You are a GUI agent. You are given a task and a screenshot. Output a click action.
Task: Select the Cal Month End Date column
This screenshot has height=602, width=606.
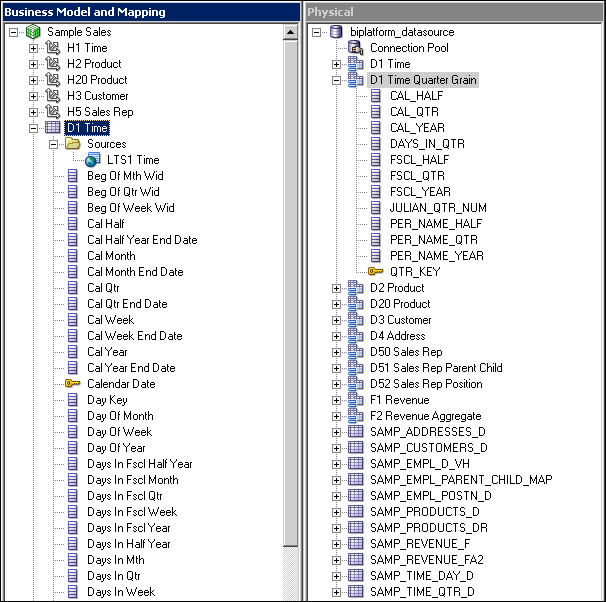pyautogui.click(x=135, y=272)
